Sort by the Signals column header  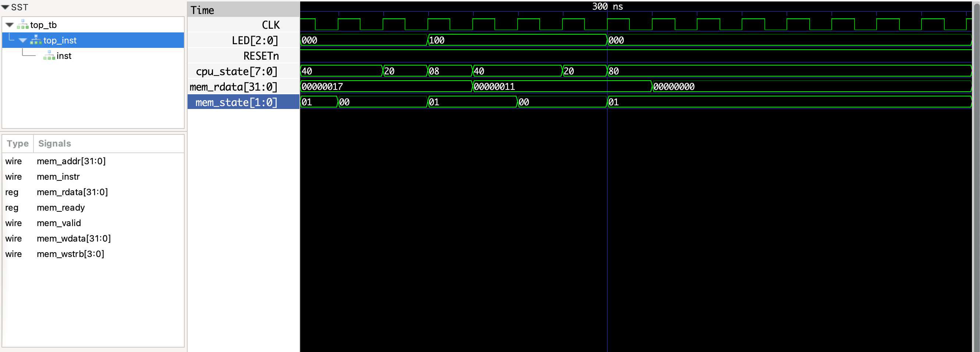(x=55, y=144)
